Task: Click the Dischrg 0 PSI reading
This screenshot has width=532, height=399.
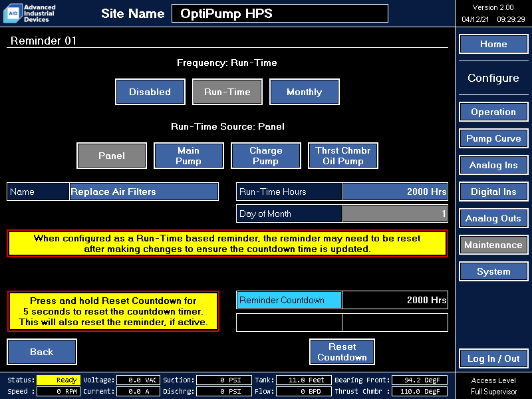Action: [x=224, y=391]
